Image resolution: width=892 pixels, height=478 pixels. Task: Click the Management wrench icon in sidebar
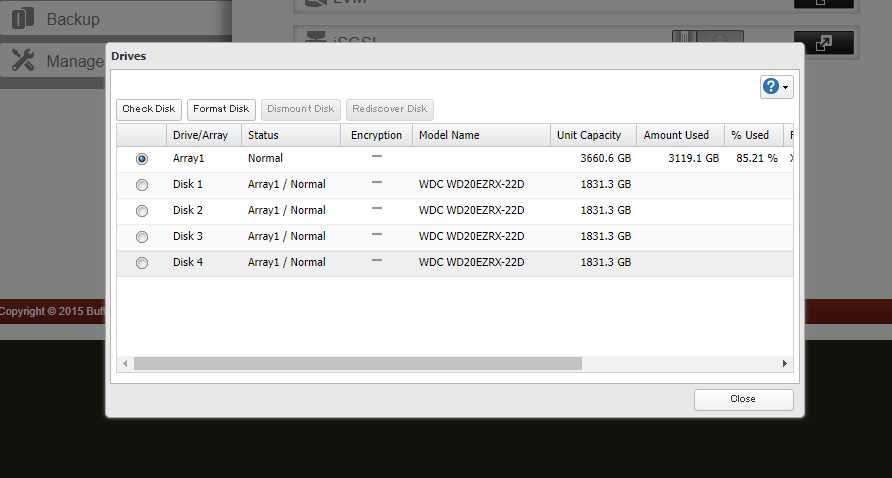[x=23, y=60]
